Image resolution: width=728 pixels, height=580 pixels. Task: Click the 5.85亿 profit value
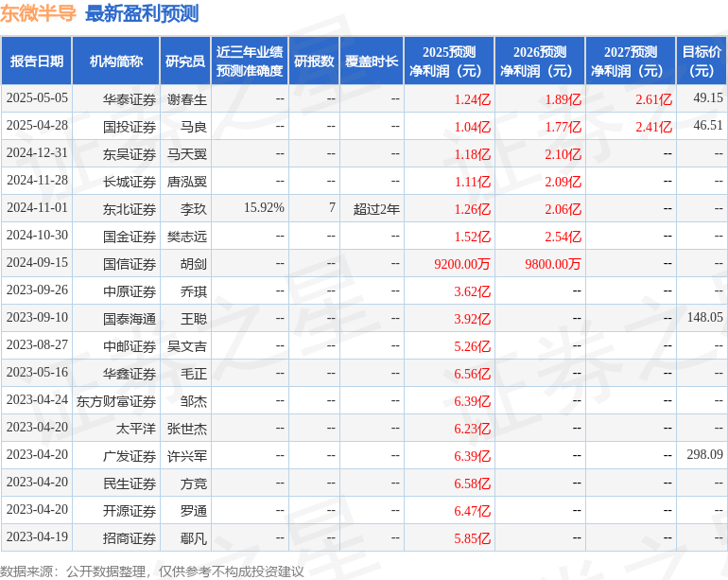pos(472,538)
